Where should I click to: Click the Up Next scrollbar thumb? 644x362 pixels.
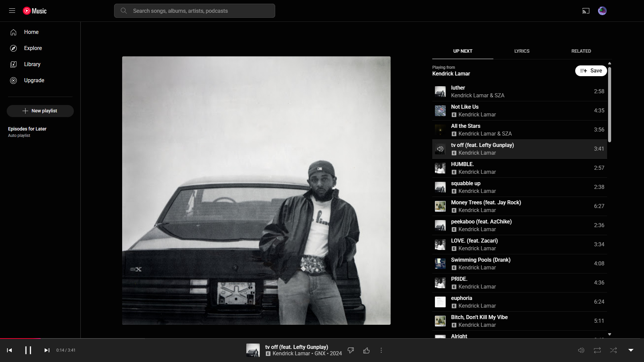[x=609, y=105]
